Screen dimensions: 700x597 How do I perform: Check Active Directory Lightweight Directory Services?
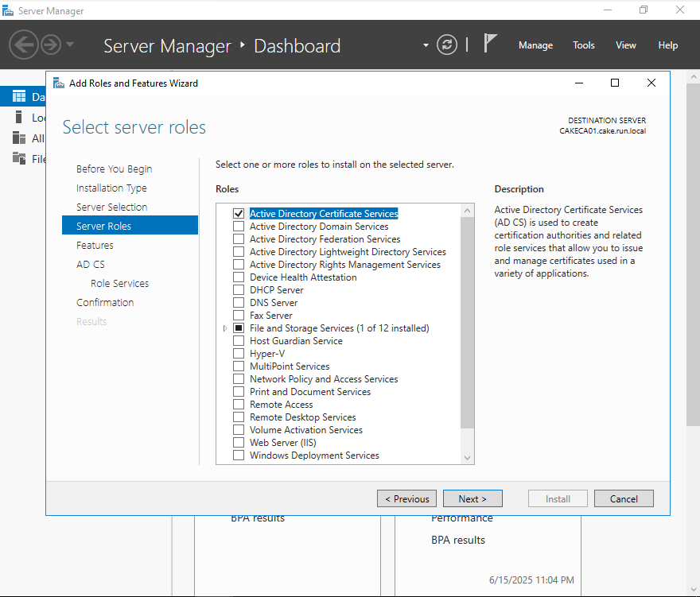coord(239,252)
